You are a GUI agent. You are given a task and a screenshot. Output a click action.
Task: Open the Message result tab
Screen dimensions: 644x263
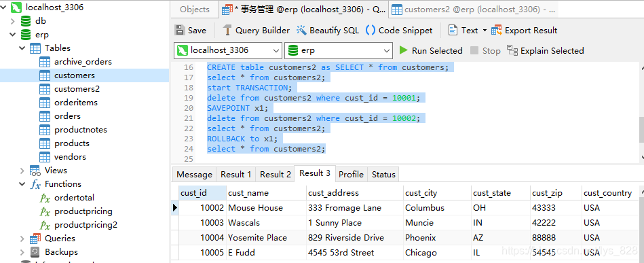pos(194,175)
